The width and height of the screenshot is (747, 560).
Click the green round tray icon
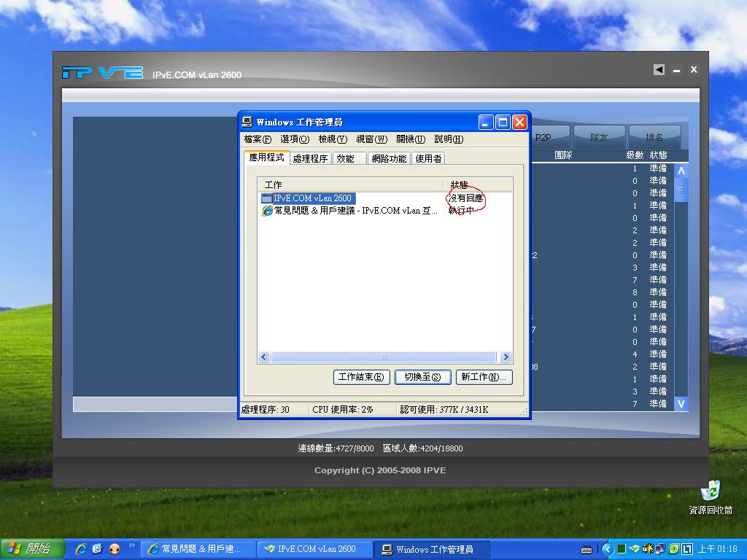673,549
